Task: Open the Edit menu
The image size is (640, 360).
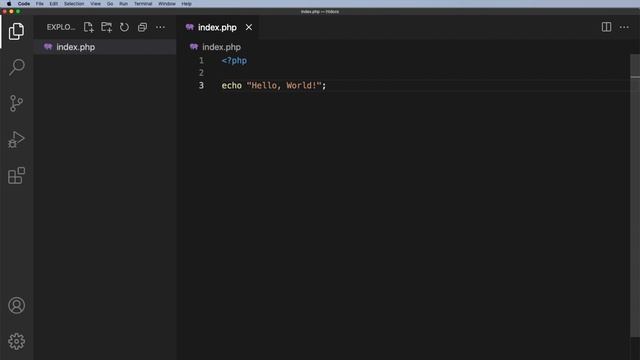Action: point(53,4)
